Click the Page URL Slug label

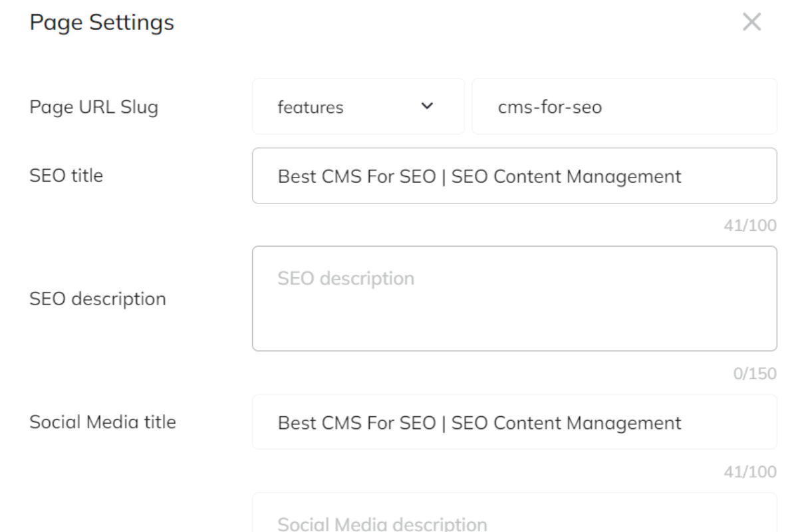[x=94, y=107]
